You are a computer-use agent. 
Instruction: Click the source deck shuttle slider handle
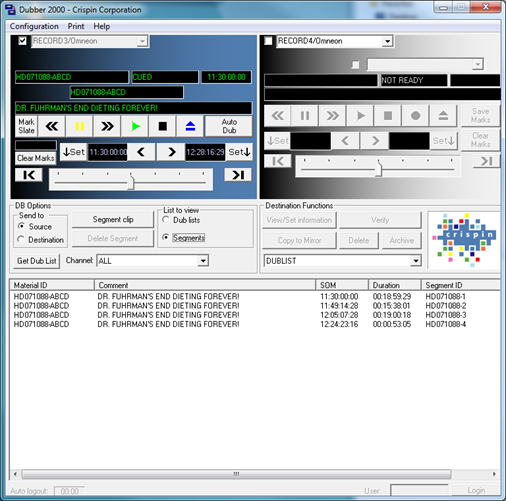(131, 182)
